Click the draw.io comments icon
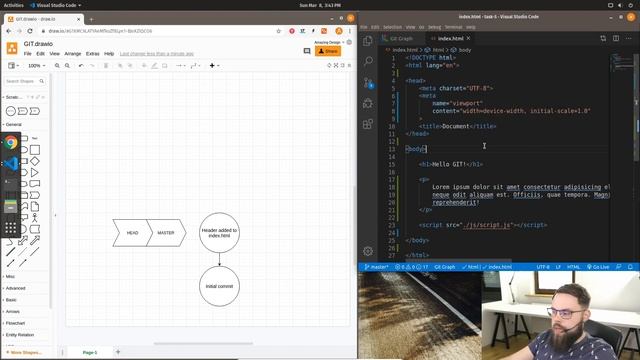This screenshot has height=360, width=640. pyautogui.click(x=307, y=51)
